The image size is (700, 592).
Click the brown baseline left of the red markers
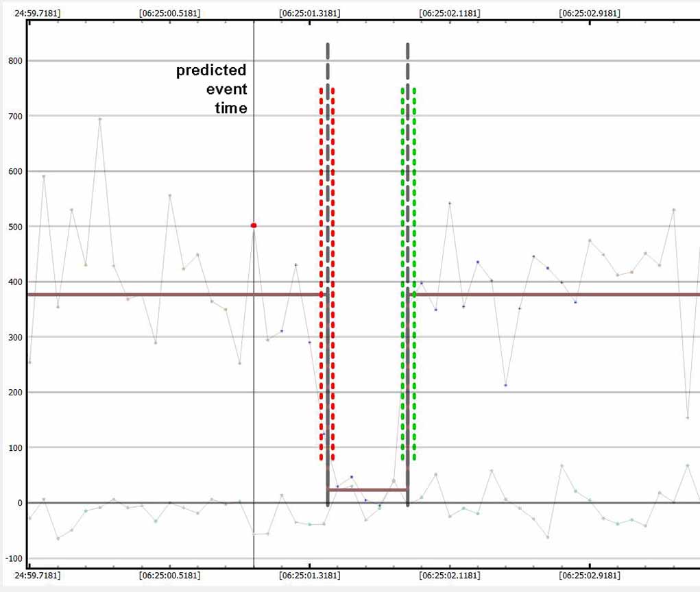click(171, 295)
